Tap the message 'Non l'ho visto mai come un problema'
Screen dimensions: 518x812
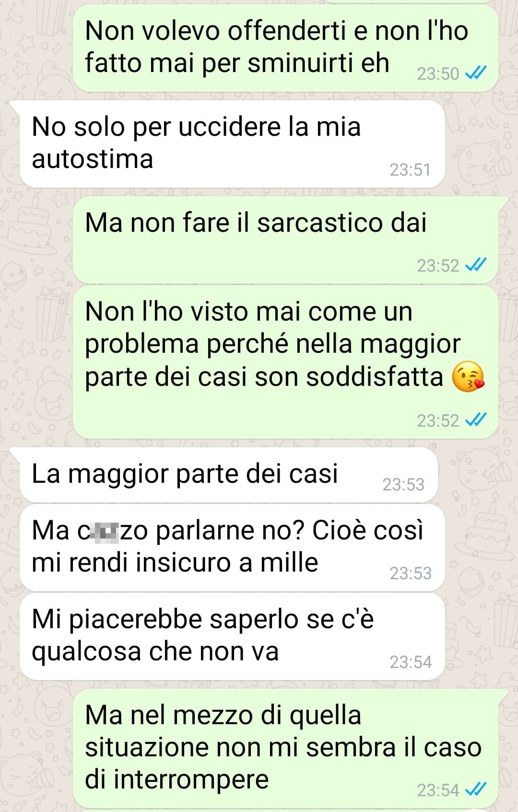(285, 362)
